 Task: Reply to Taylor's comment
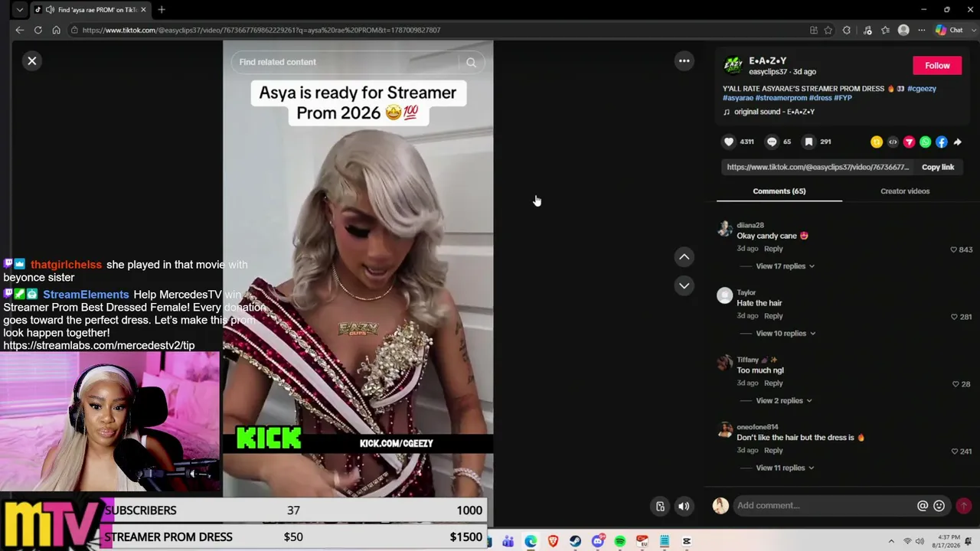pos(773,316)
